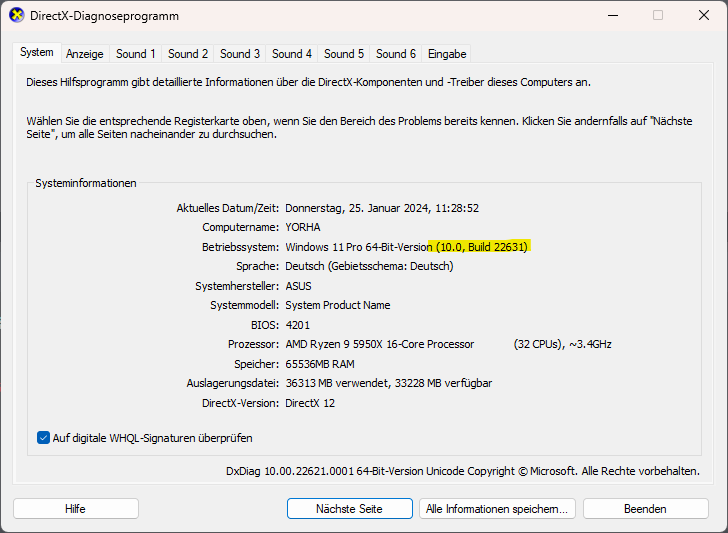This screenshot has height=533, width=728.
Task: Select the System tab
Action: [x=37, y=52]
